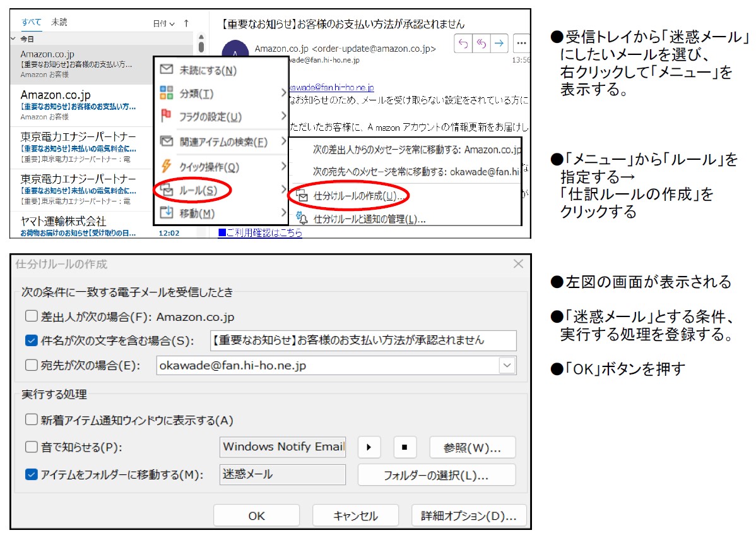The image size is (756, 535).
Task: Enable the 差出人が次の場合 checkbox
Action: (x=32, y=316)
